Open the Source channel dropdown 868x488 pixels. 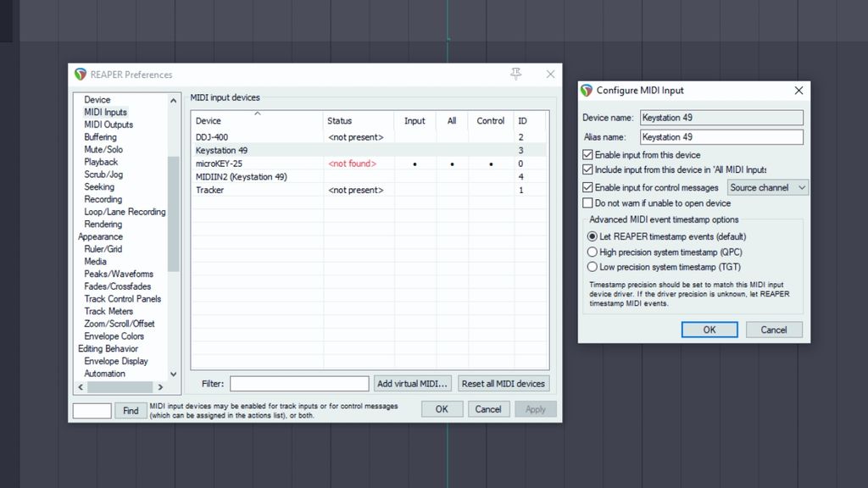[x=767, y=187]
